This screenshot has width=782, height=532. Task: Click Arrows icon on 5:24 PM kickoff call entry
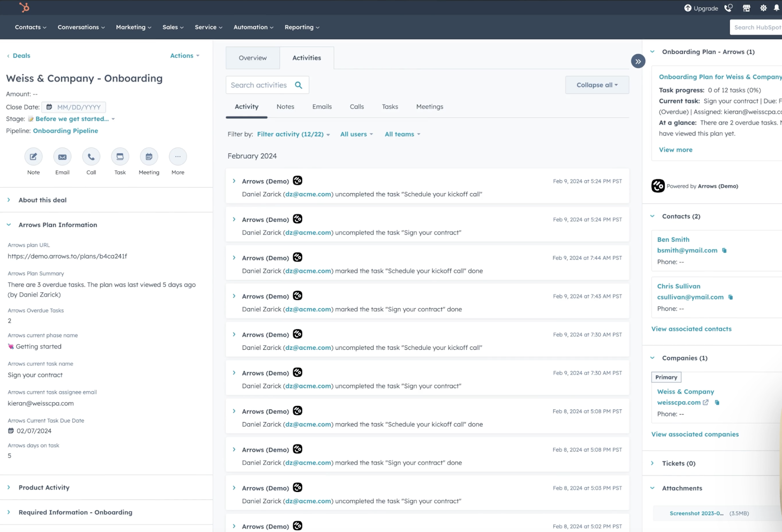pyautogui.click(x=298, y=181)
